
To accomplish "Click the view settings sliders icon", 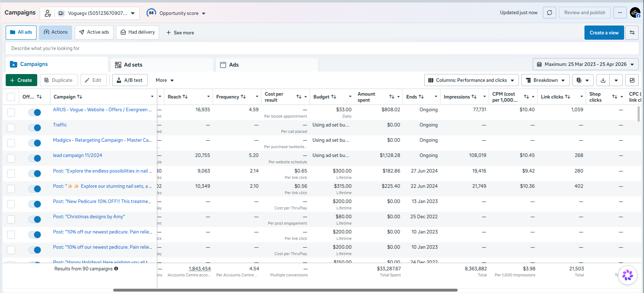I will point(632,33).
